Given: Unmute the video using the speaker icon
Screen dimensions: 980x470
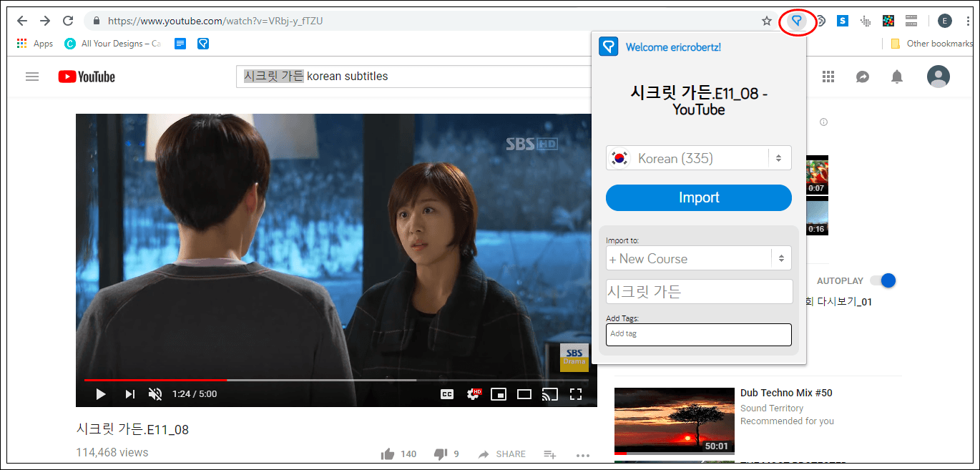Looking at the screenshot, I should click(x=155, y=393).
